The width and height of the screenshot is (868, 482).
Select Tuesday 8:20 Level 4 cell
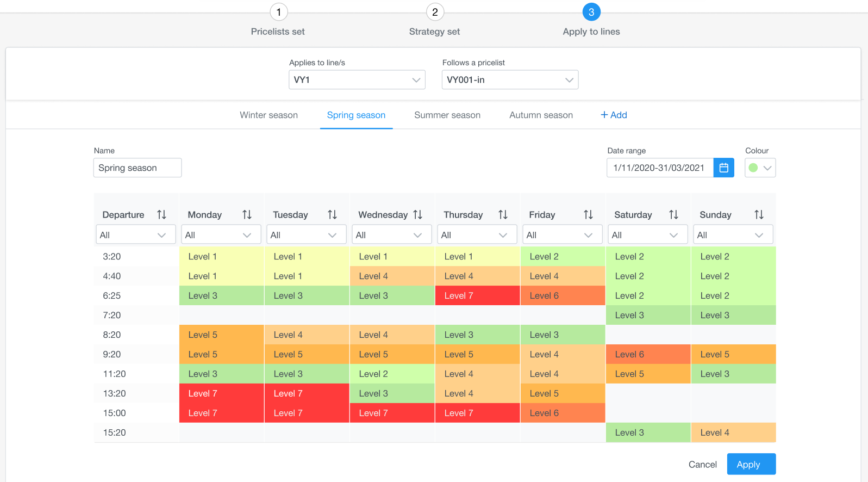pos(307,335)
